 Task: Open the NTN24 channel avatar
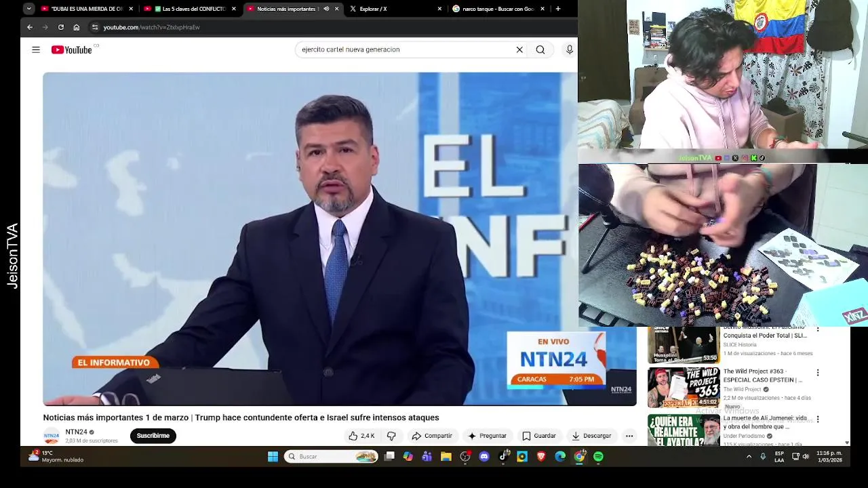point(52,436)
